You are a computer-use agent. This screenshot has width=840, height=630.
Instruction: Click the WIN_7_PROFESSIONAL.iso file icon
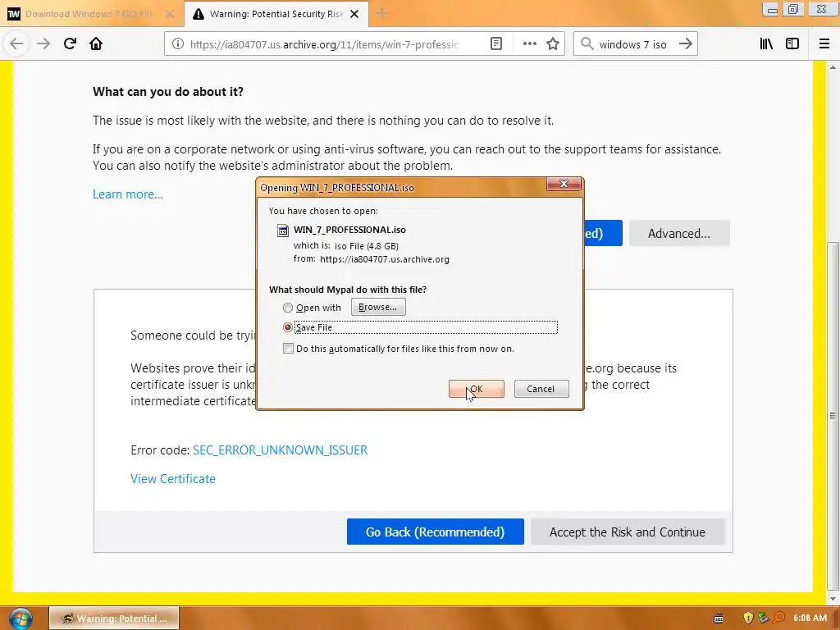282,231
